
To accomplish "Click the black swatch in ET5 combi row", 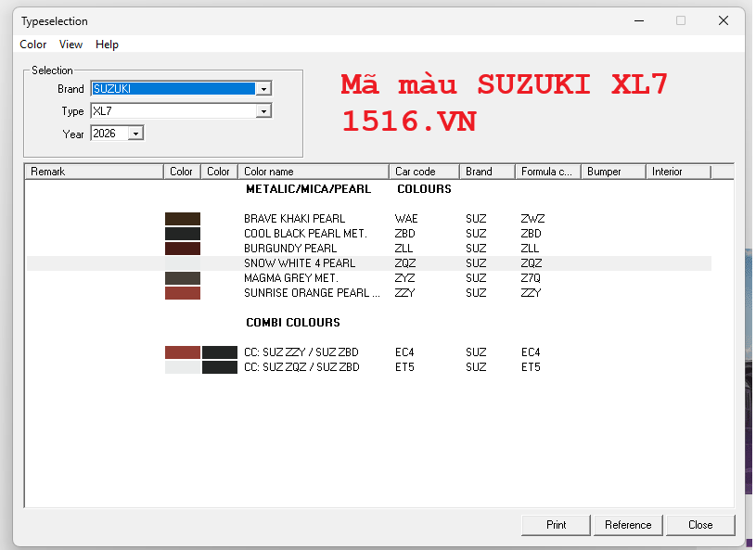I will [219, 367].
